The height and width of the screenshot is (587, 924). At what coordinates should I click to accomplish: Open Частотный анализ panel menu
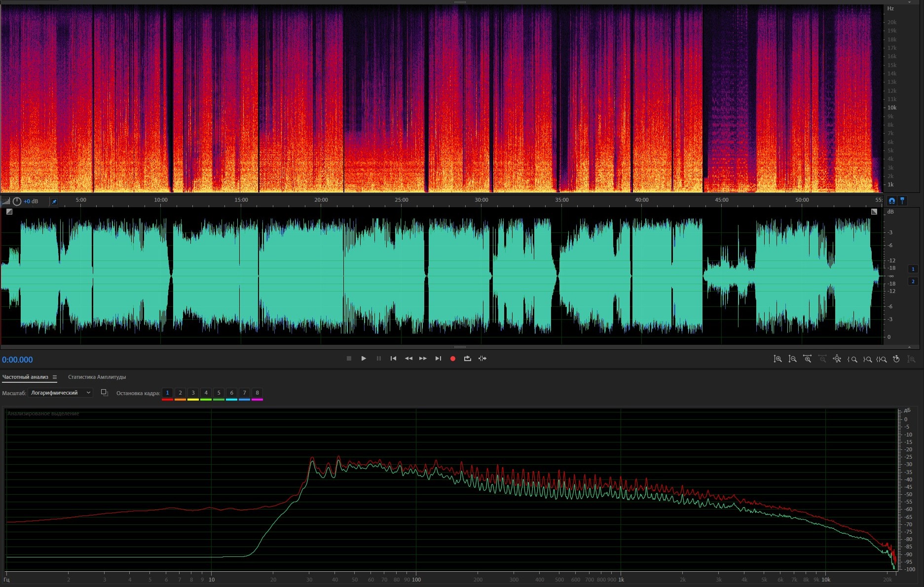[x=55, y=377]
